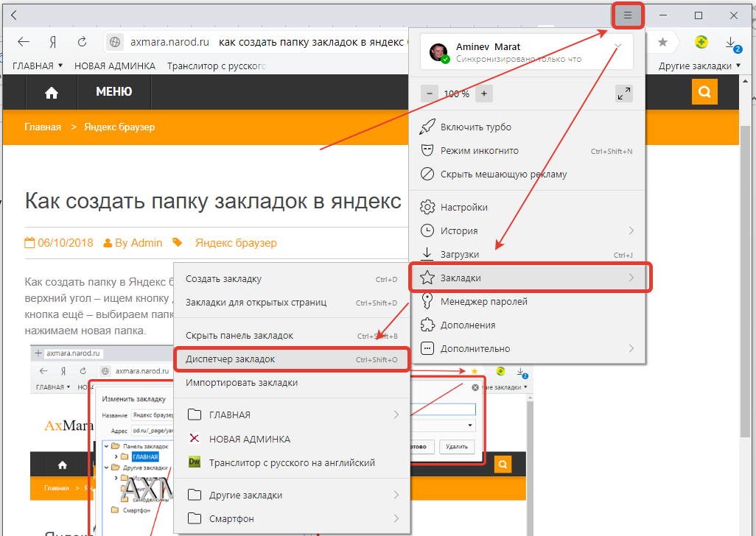Click Удалить button in embedded screenshot
This screenshot has width=756, height=536.
tap(457, 447)
